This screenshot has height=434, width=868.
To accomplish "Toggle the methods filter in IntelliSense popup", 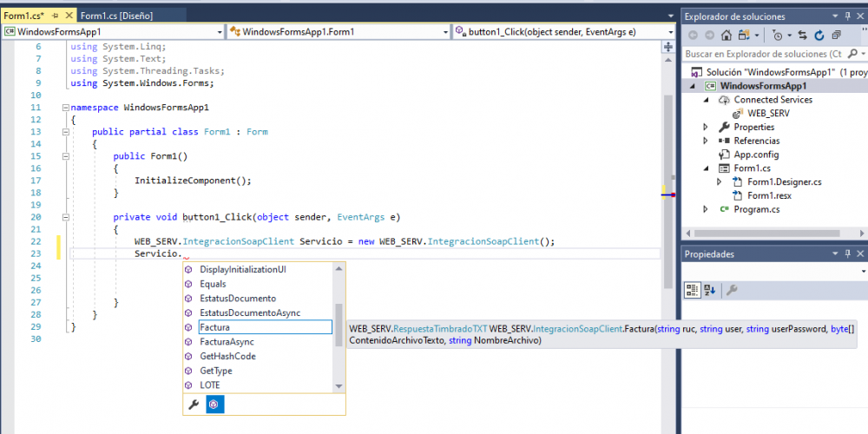I will point(215,404).
